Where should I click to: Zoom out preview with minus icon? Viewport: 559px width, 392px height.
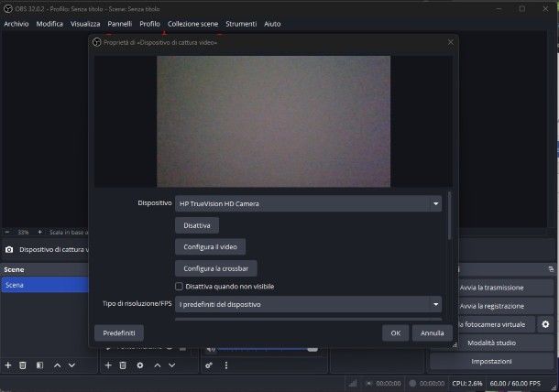point(7,233)
